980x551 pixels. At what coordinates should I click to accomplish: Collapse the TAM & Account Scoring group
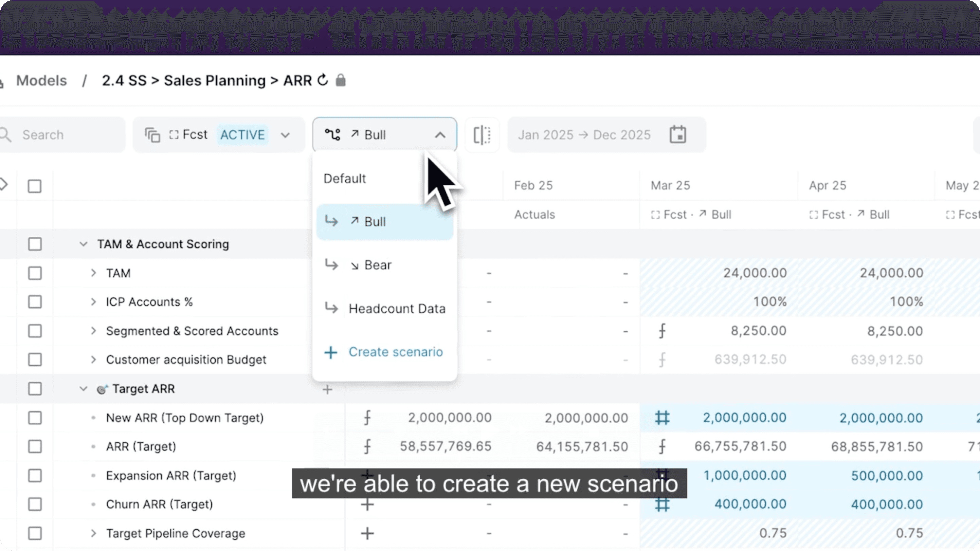[x=83, y=244]
